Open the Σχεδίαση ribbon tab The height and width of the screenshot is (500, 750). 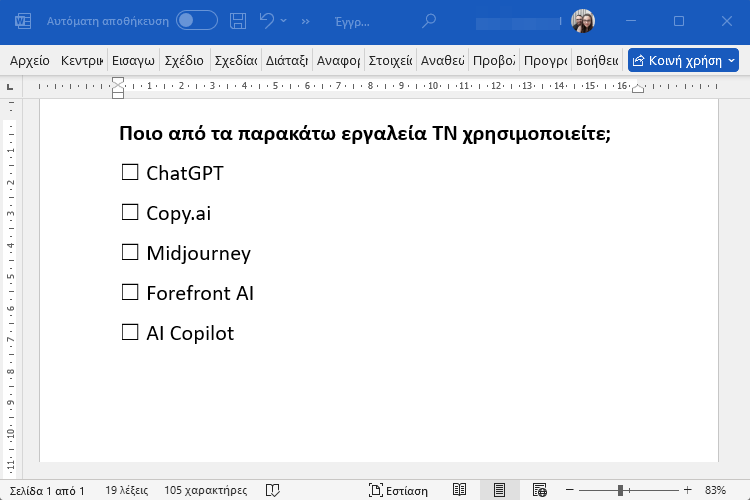point(236,61)
